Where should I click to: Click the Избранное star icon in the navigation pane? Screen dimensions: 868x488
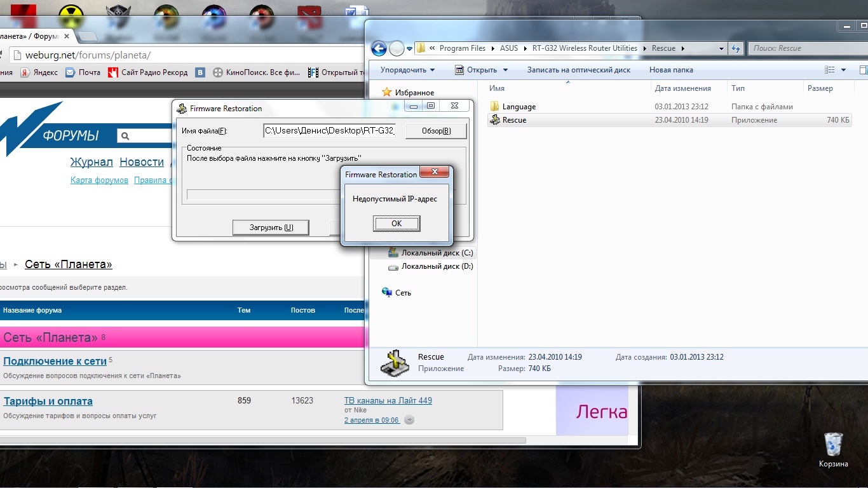[x=386, y=93]
